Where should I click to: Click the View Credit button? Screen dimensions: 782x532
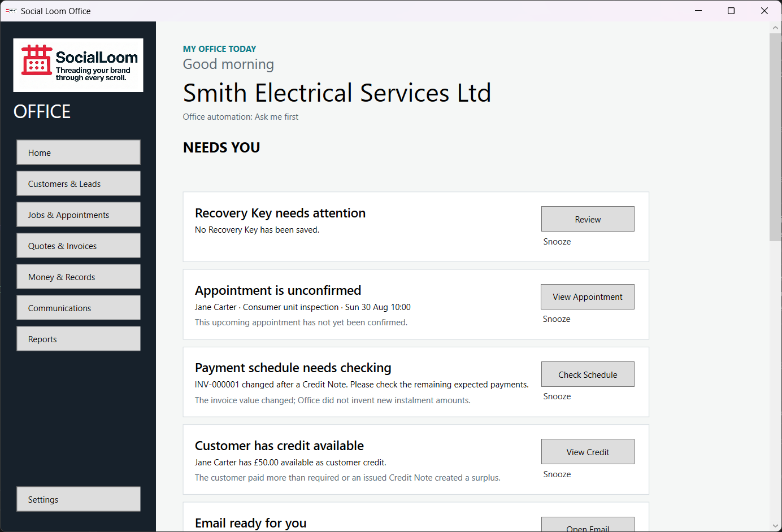coord(588,452)
